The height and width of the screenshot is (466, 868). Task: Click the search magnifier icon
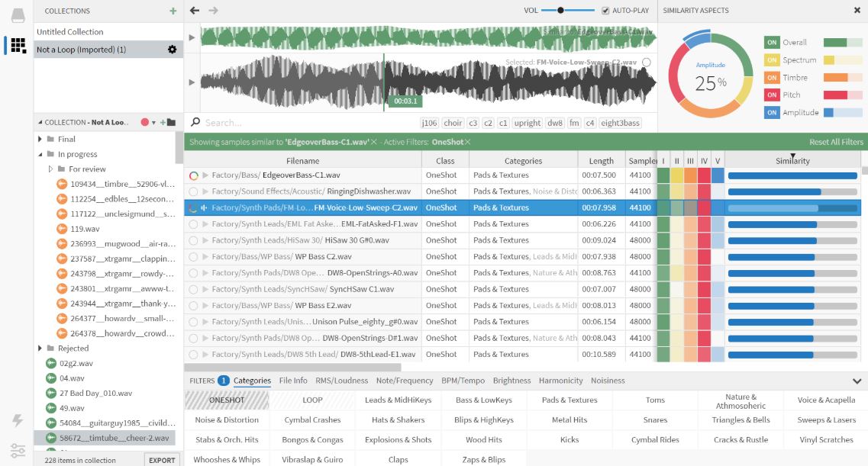click(195, 122)
